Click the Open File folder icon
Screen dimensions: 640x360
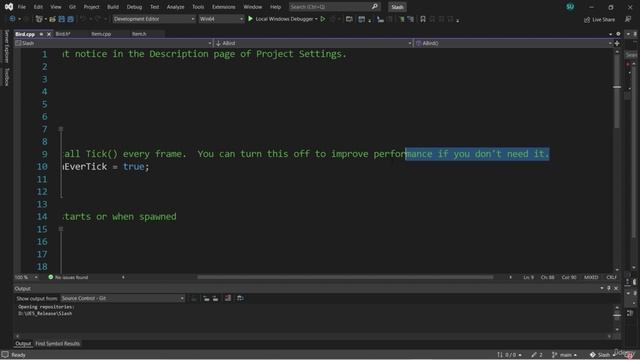(52, 19)
